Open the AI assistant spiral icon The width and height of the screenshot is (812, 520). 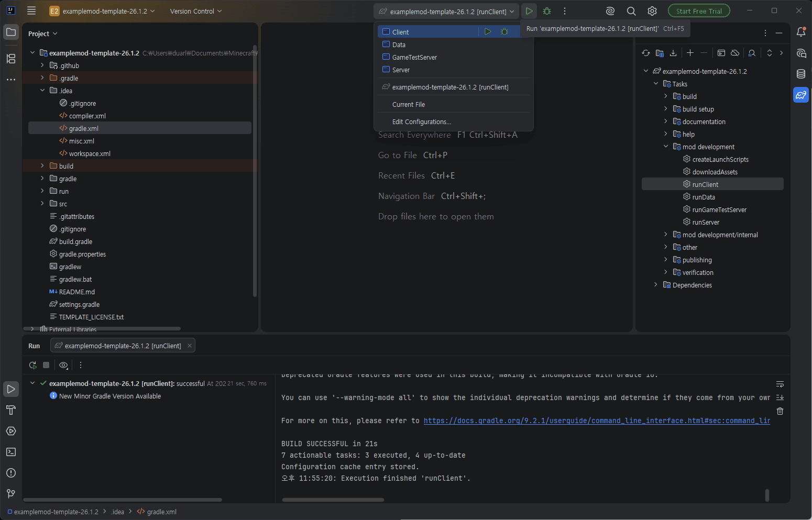pyautogui.click(x=610, y=11)
